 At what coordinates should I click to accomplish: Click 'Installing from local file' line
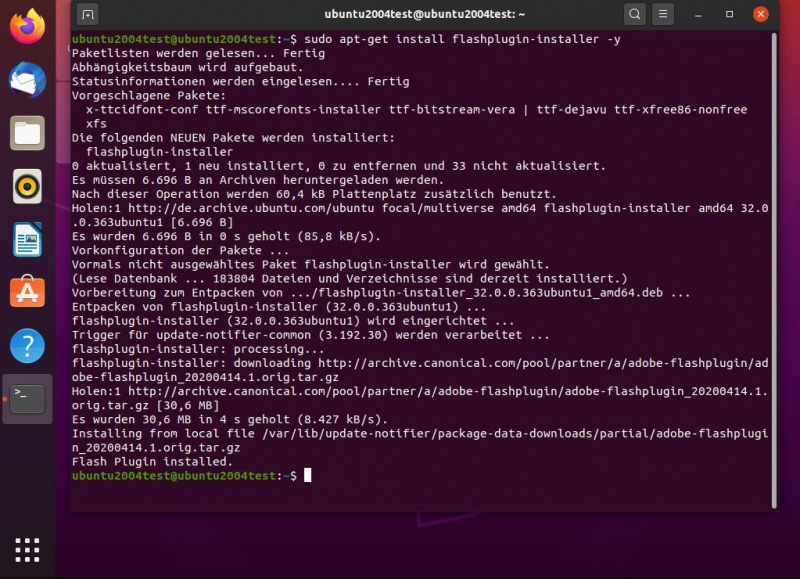click(x=419, y=441)
